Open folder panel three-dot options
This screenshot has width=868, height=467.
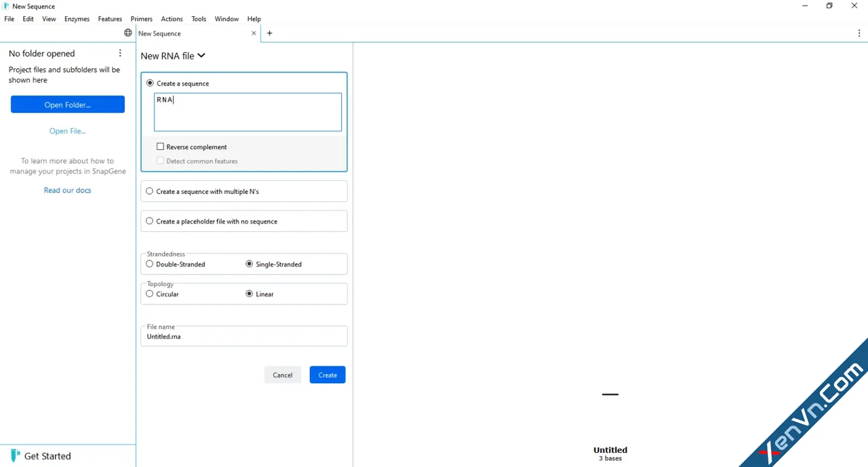(120, 54)
